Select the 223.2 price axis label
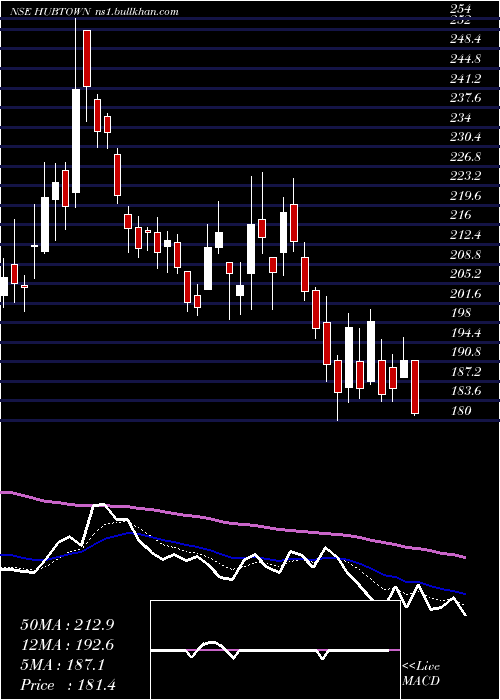 (x=465, y=176)
